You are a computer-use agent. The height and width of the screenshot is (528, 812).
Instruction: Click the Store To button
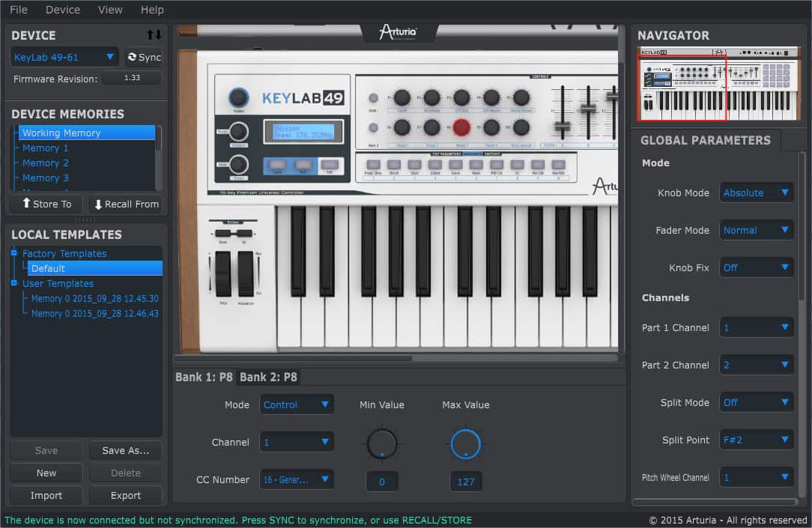click(46, 204)
